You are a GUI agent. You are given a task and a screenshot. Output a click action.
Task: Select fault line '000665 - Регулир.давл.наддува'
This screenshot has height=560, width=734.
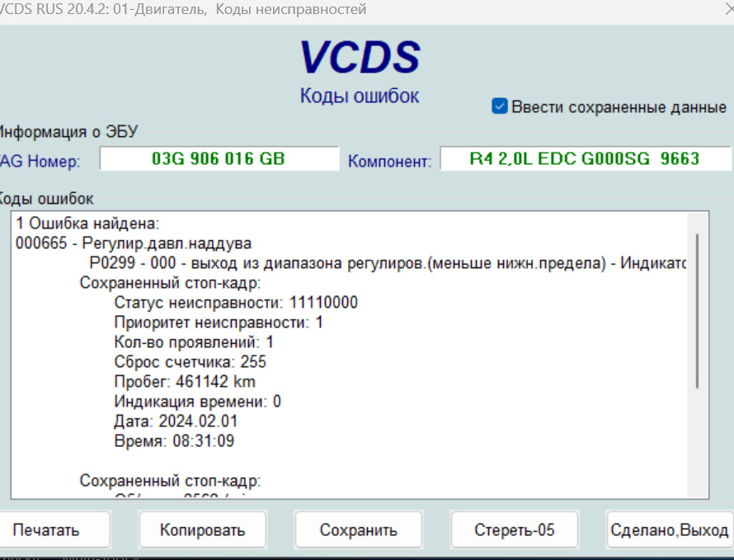134,243
